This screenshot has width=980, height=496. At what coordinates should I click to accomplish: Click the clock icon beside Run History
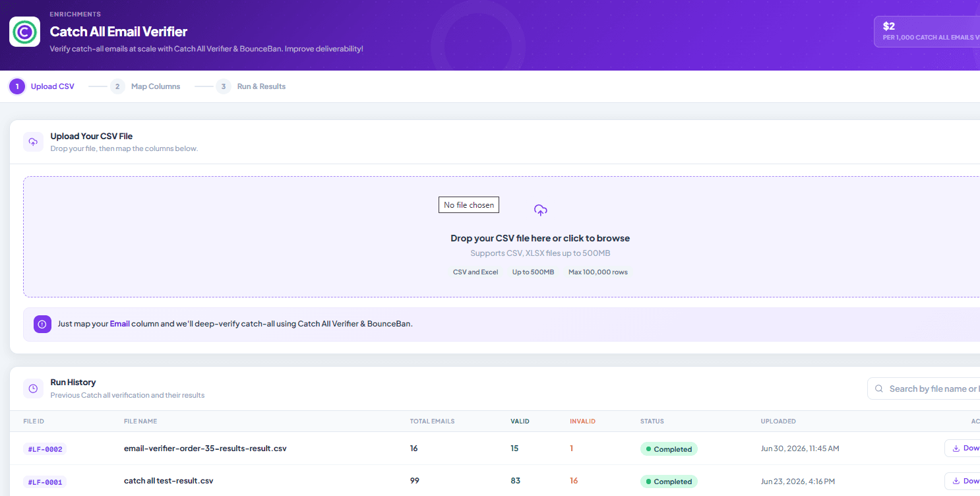[x=34, y=388]
